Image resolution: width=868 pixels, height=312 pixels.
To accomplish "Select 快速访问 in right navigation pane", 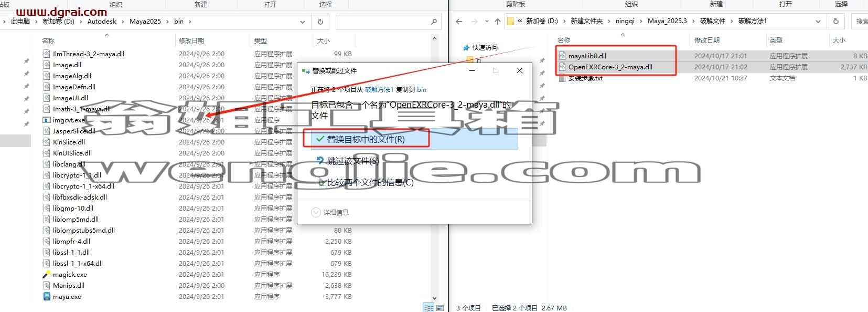I will coord(485,47).
